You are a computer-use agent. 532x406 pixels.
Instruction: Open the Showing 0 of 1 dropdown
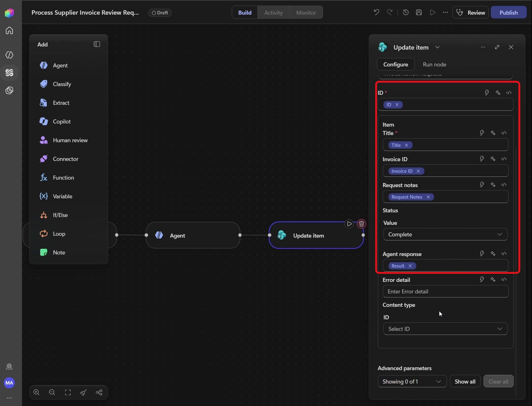(412, 382)
